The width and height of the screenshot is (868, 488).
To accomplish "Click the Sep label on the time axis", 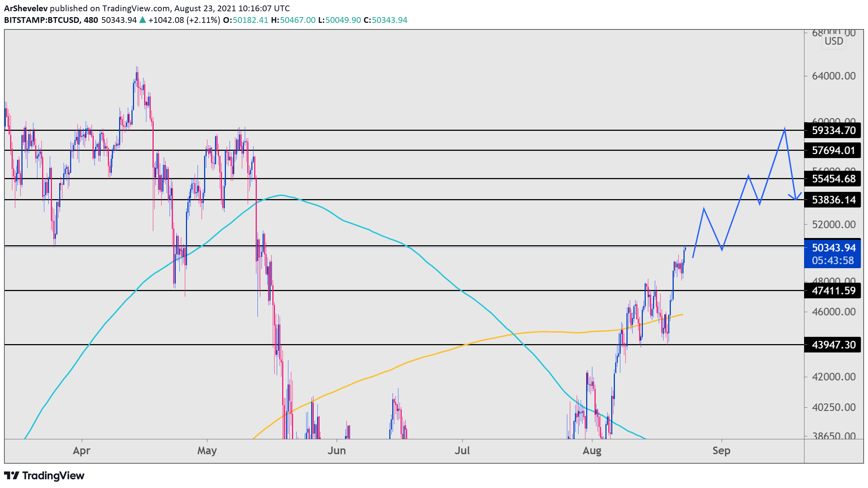I will coord(721,451).
